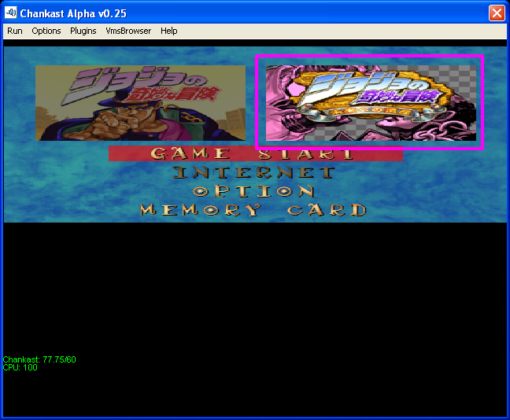Open the VmsBrowser menu
This screenshot has width=510, height=420.
coord(128,31)
